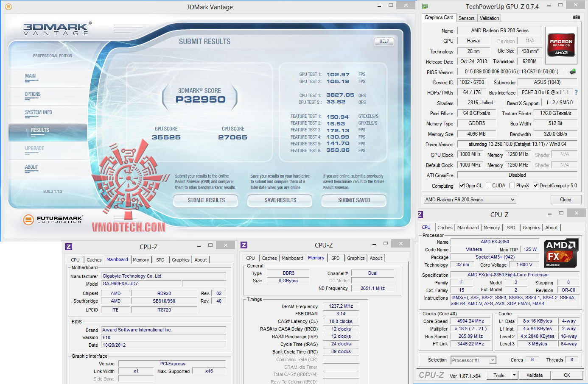Click the NB Frequency value 2651.1 MHz

coord(372,288)
